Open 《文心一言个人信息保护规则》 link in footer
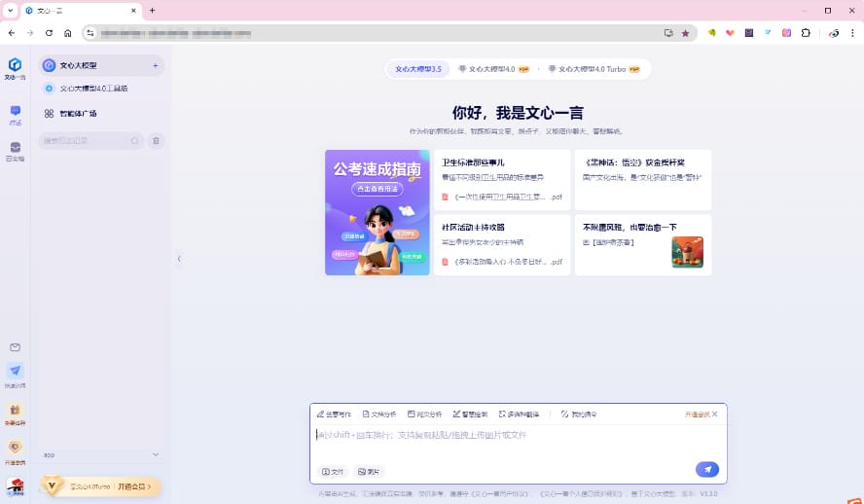Screen dimensions: 864x504 click(582, 494)
